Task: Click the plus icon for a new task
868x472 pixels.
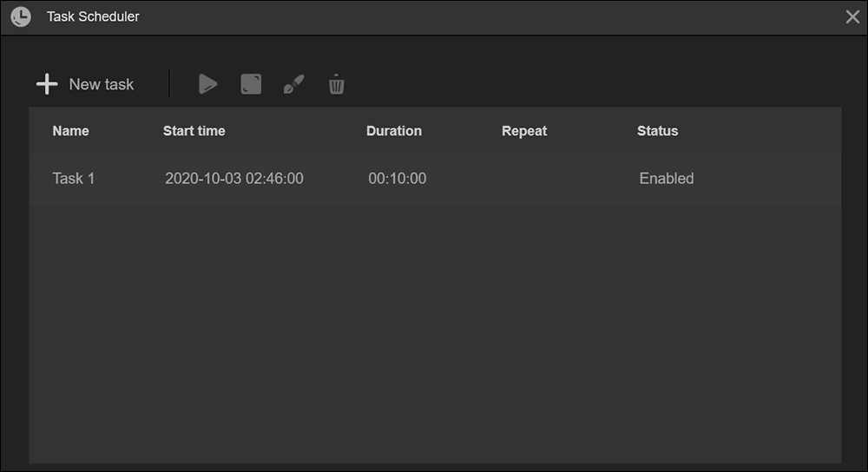Action: (x=47, y=84)
